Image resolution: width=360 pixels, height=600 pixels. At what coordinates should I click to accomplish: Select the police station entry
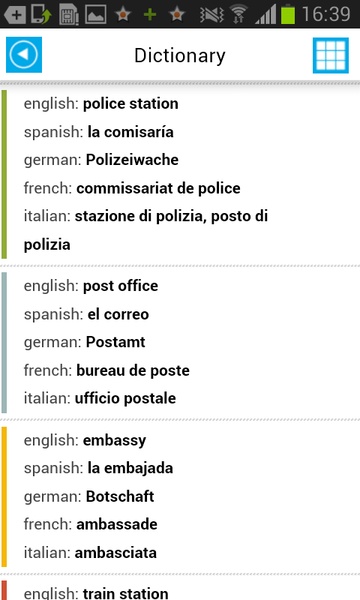click(x=180, y=174)
